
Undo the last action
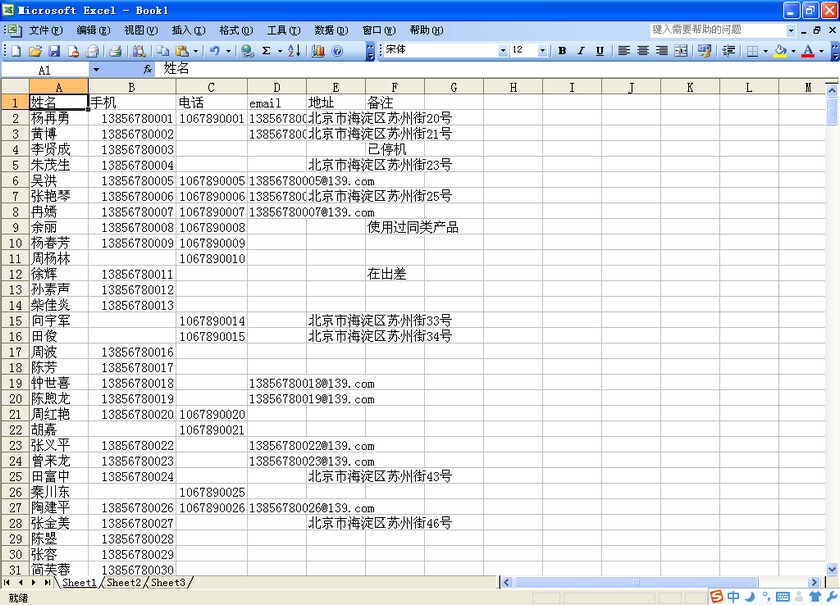(215, 51)
